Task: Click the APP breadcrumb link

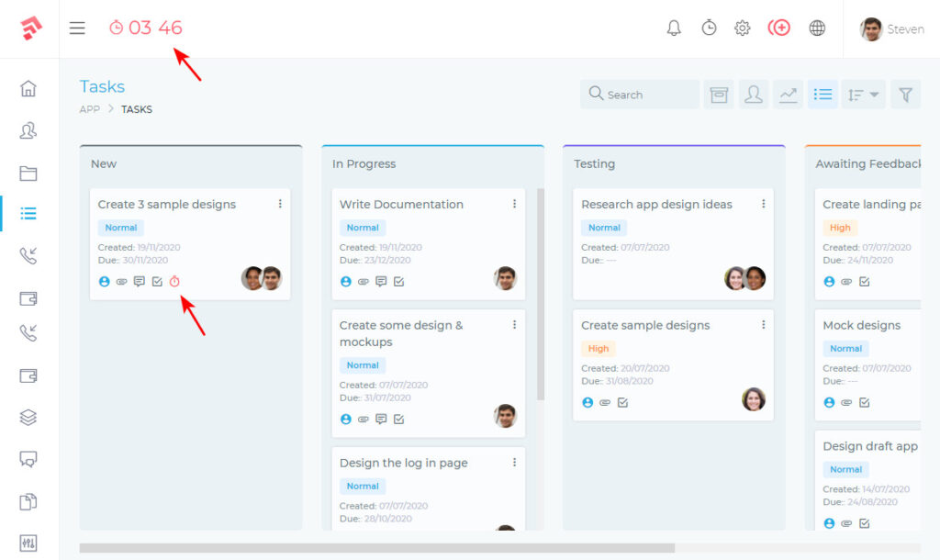Action: pos(88,108)
